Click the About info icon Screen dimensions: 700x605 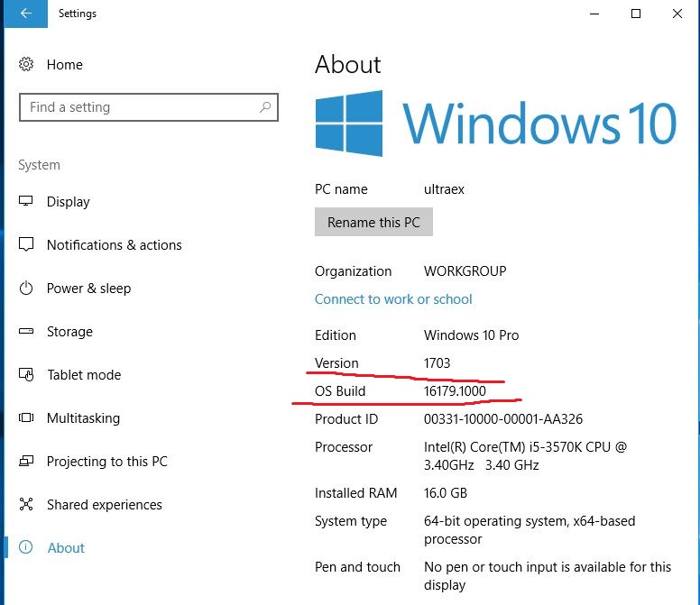coord(26,547)
